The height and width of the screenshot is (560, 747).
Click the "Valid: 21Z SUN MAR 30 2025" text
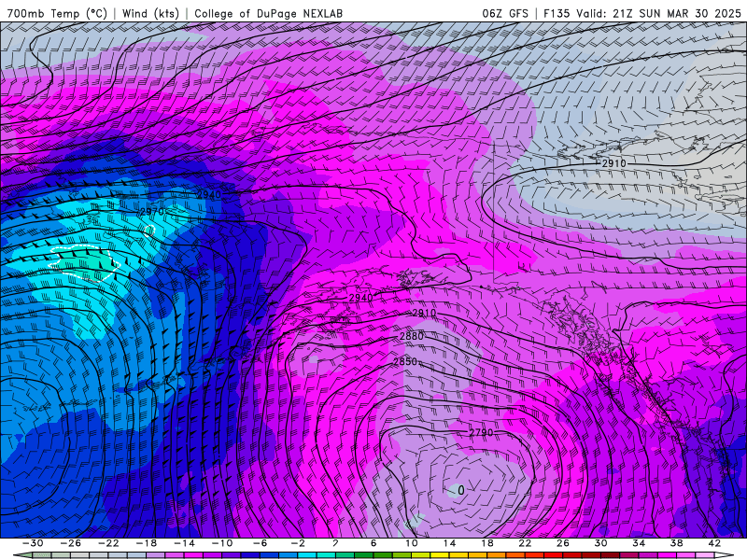659,13
